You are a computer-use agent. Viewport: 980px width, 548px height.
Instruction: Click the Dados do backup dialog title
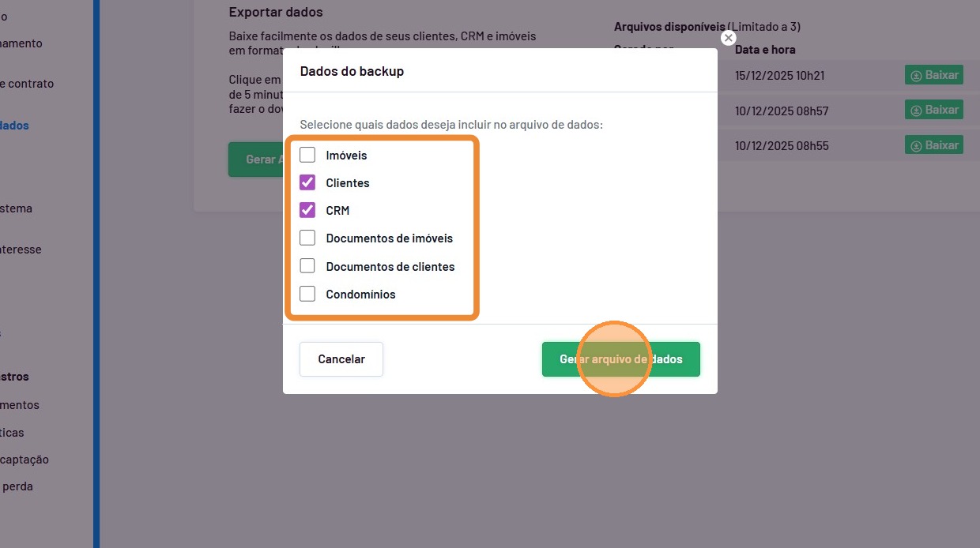[x=352, y=71]
